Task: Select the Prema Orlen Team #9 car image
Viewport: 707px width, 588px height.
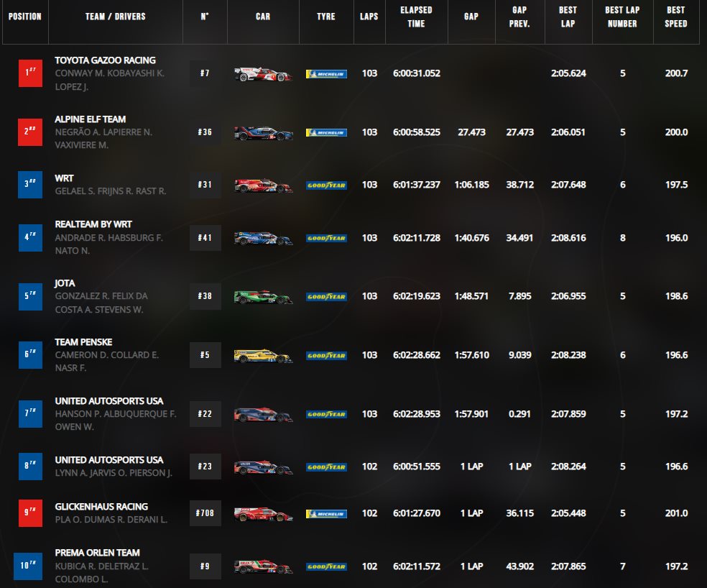Action: point(263,566)
